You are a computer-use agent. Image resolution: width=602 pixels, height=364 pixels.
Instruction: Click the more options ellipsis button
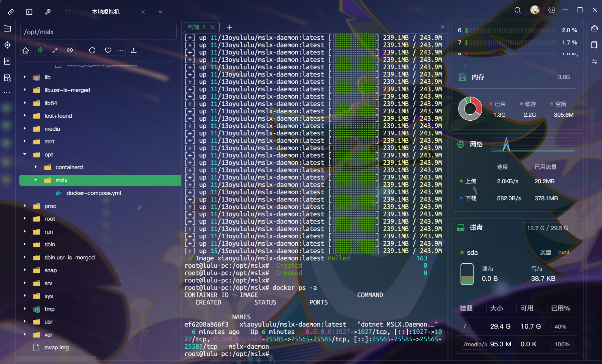(120, 50)
